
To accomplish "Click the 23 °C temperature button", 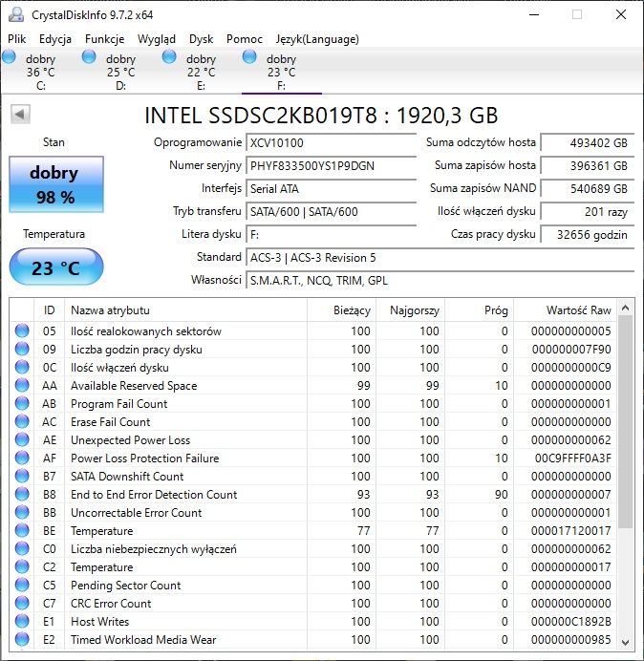I will tap(56, 267).
